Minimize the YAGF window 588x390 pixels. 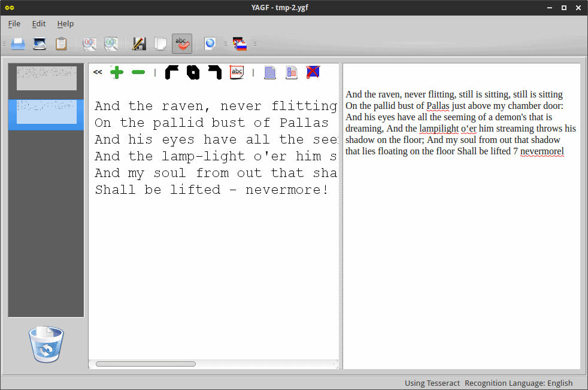pos(550,8)
